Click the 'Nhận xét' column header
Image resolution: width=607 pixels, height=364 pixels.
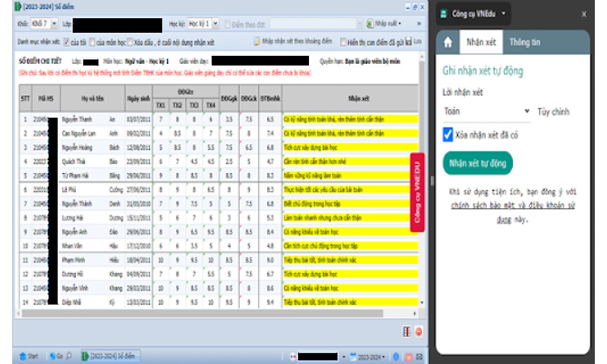(359, 99)
